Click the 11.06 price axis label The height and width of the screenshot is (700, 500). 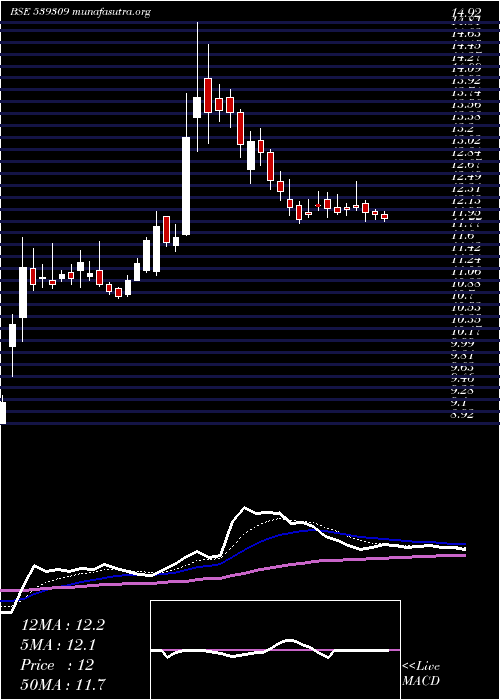466,271
